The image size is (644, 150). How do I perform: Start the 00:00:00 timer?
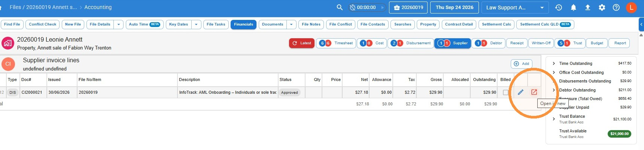coord(366,7)
